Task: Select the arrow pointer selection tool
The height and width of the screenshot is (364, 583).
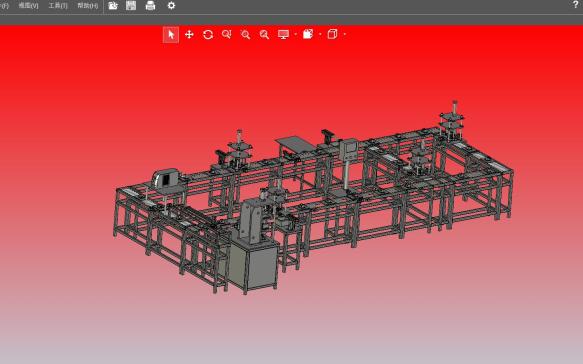Action: [x=171, y=35]
